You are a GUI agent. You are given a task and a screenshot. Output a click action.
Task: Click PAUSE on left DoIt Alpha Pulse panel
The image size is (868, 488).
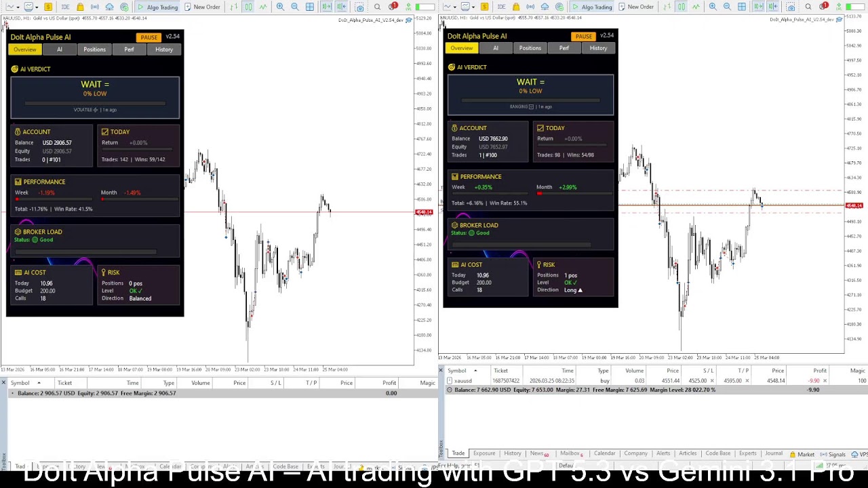[x=149, y=37]
